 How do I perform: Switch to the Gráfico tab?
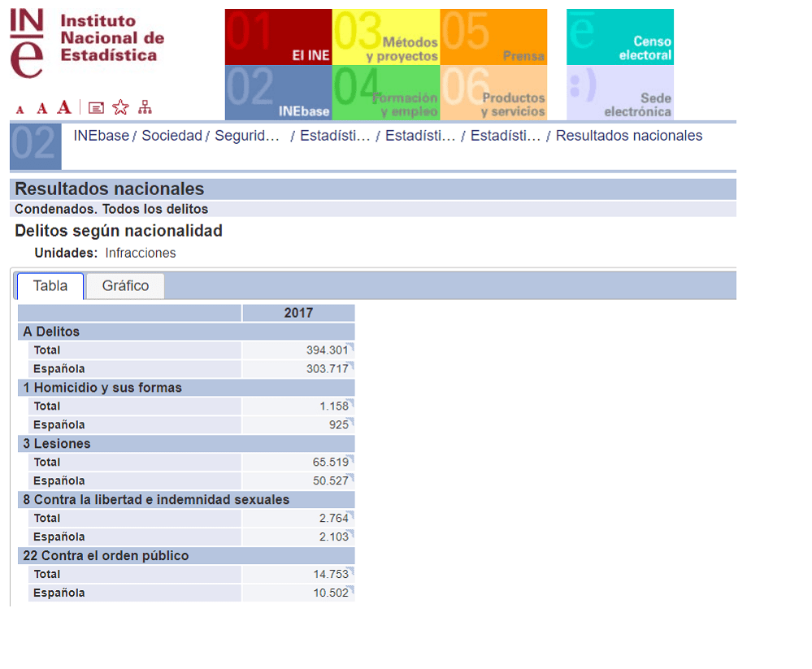(x=125, y=286)
